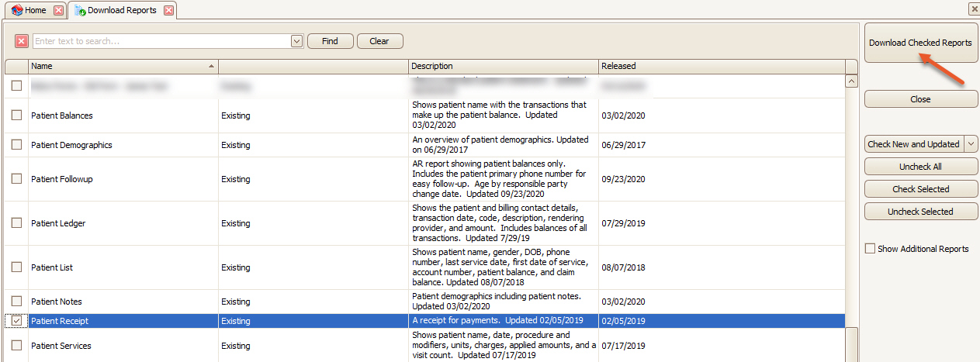
Task: Check the Patient Balances checkbox
Action: 16,115
